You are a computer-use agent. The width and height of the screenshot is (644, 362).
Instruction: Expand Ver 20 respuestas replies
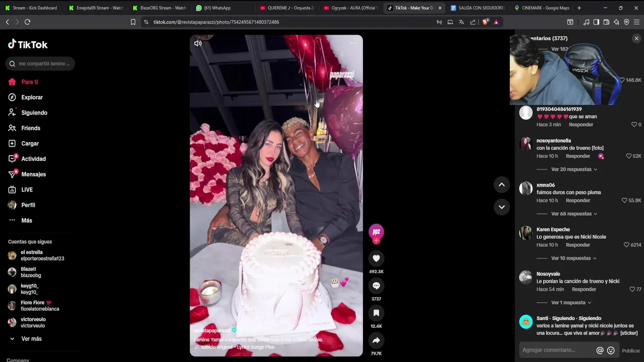(x=574, y=169)
